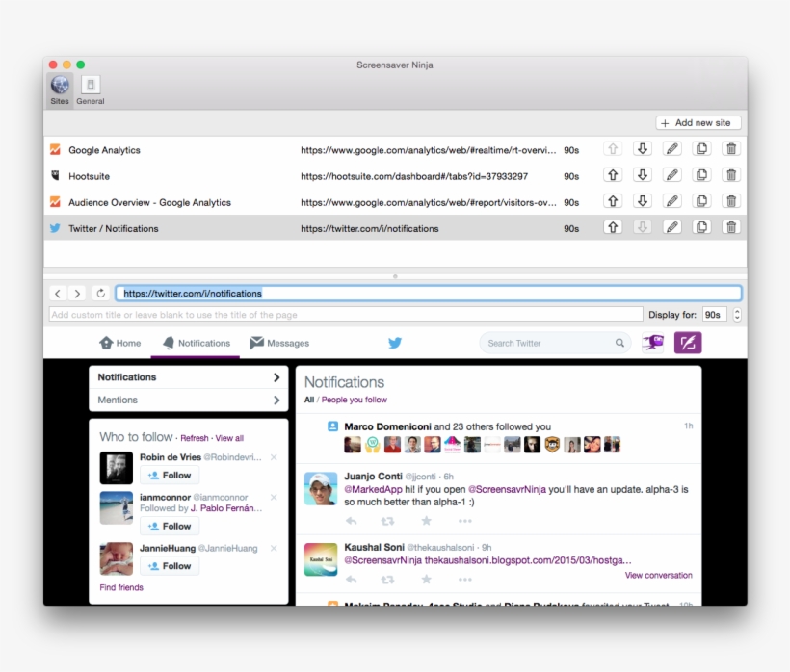Select the Hootsuite site row
790x672 pixels.
click(x=395, y=176)
